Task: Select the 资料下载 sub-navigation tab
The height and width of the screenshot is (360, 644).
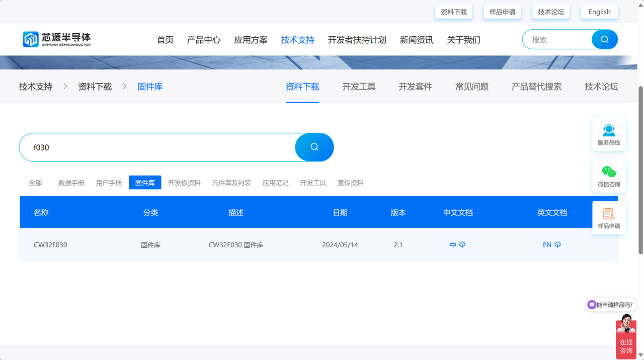Action: point(302,87)
